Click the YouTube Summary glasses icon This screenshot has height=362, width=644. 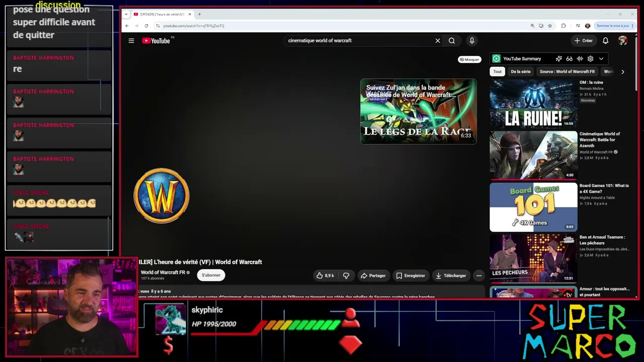pyautogui.click(x=569, y=59)
